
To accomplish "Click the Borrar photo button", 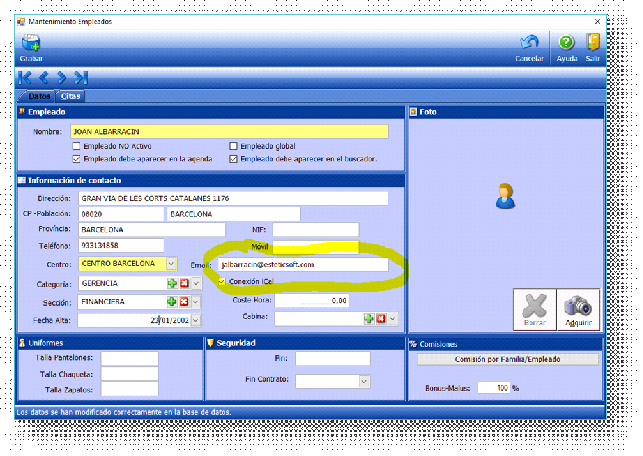I will pos(536,309).
